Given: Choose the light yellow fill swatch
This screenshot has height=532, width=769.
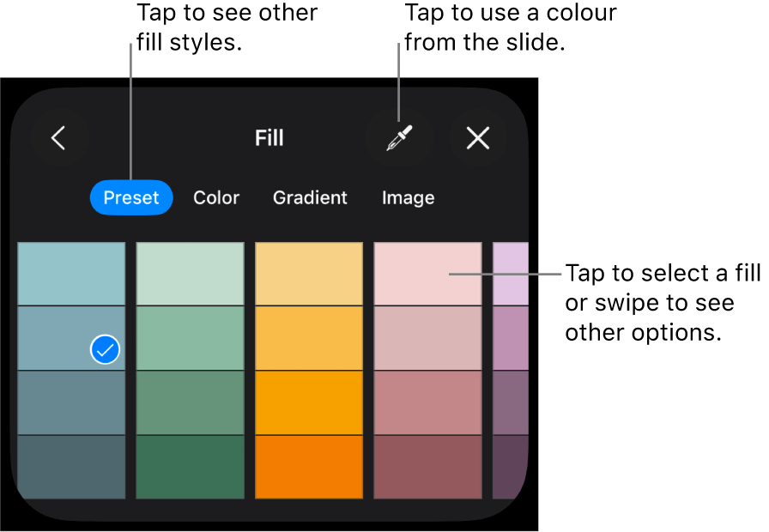Looking at the screenshot, I should coord(309,273).
